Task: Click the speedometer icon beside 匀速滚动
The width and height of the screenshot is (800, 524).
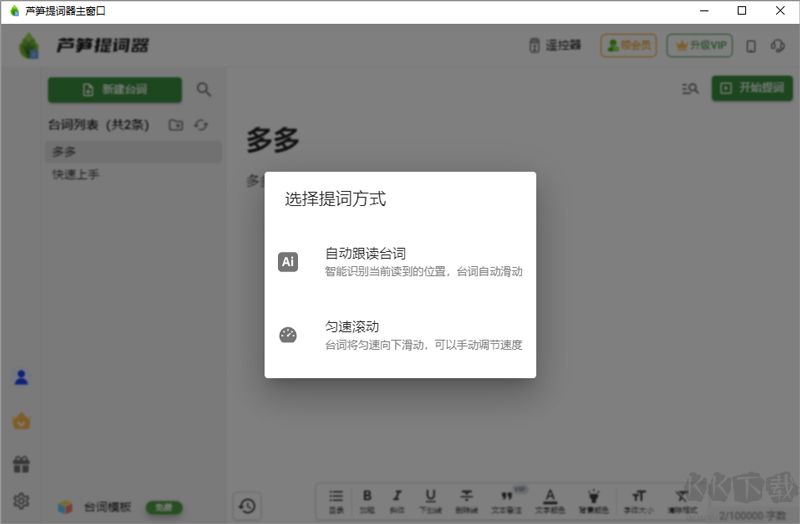Action: [x=288, y=335]
